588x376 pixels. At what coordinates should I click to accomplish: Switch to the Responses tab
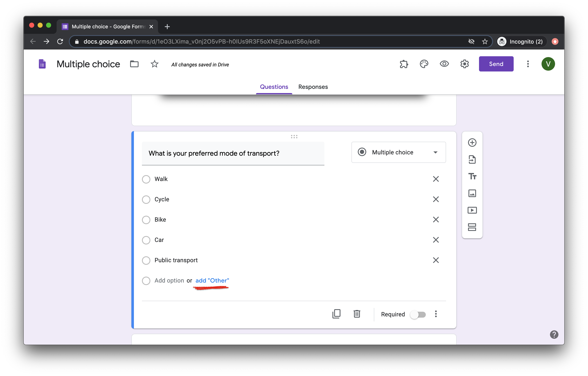pos(313,87)
